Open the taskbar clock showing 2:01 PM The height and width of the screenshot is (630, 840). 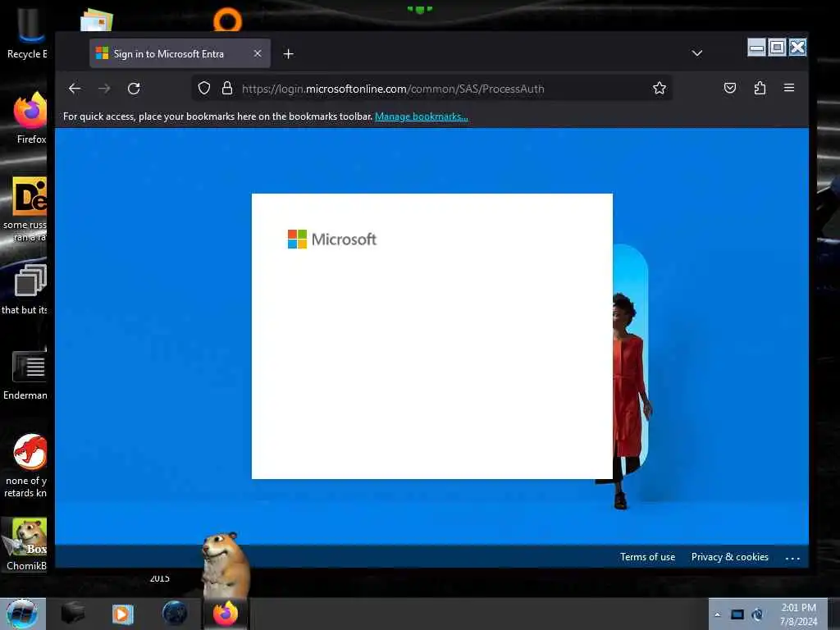coord(798,614)
